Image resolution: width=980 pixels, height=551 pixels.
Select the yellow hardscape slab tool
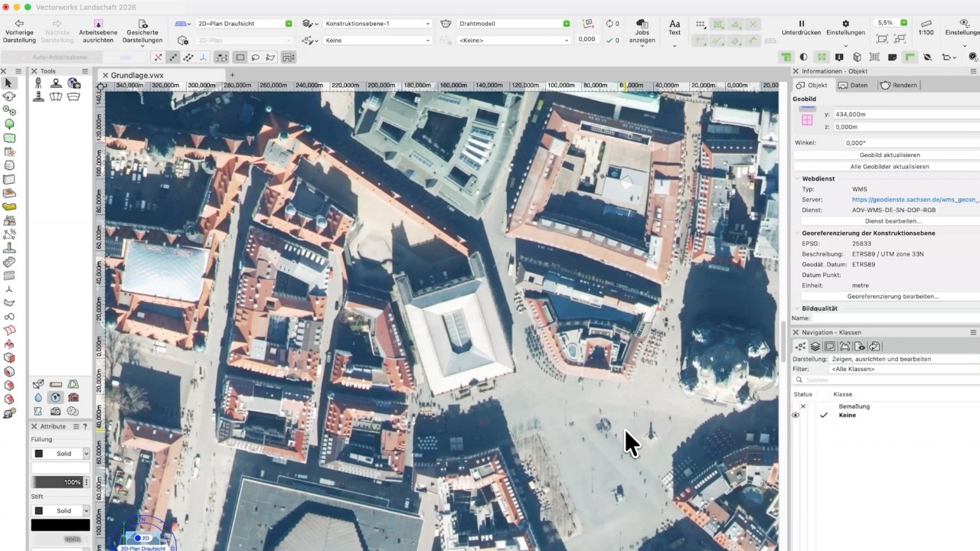click(x=9, y=207)
